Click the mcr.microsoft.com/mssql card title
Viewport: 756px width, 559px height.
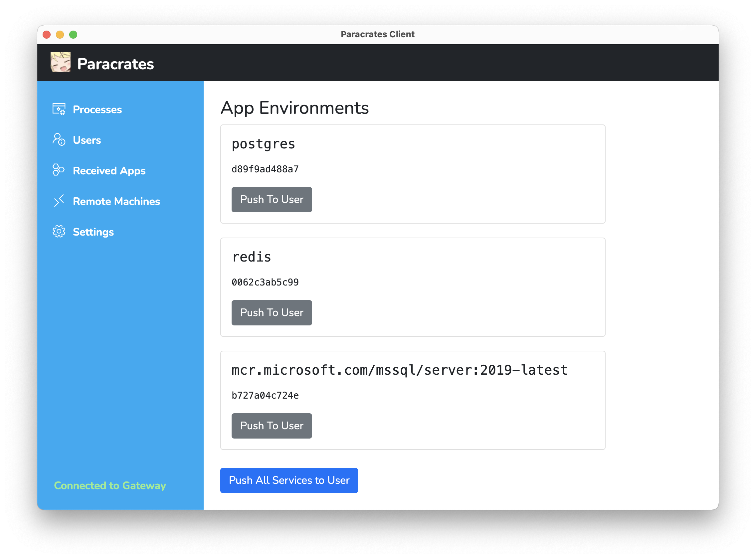coord(399,370)
